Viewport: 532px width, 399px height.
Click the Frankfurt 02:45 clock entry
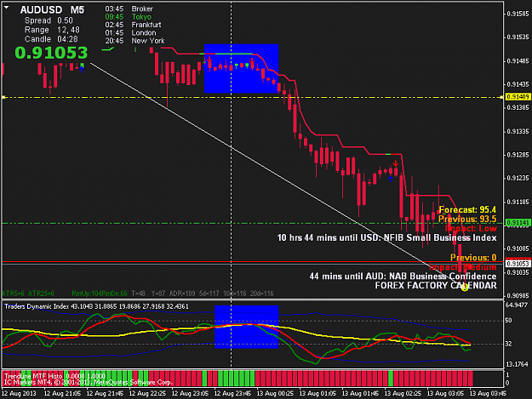[x=133, y=25]
